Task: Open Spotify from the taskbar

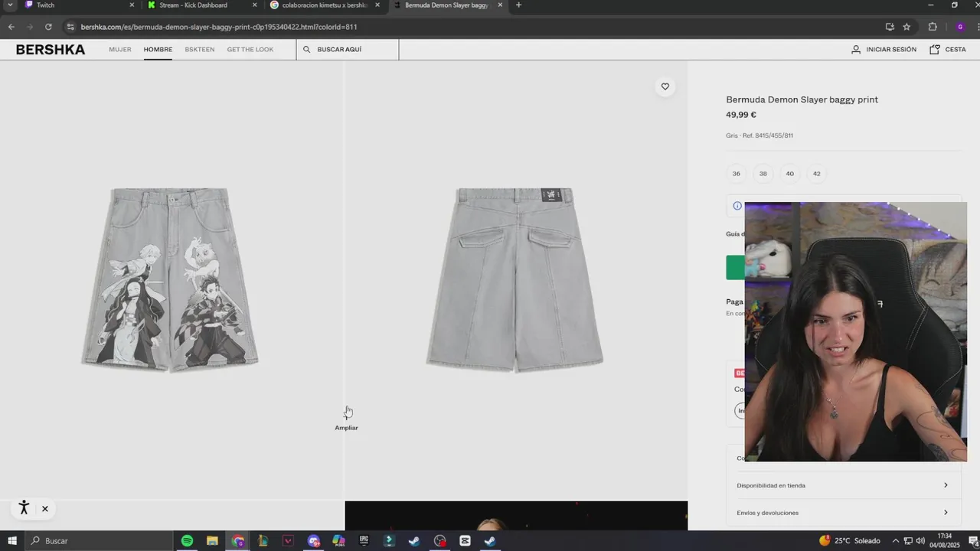Action: pyautogui.click(x=187, y=541)
